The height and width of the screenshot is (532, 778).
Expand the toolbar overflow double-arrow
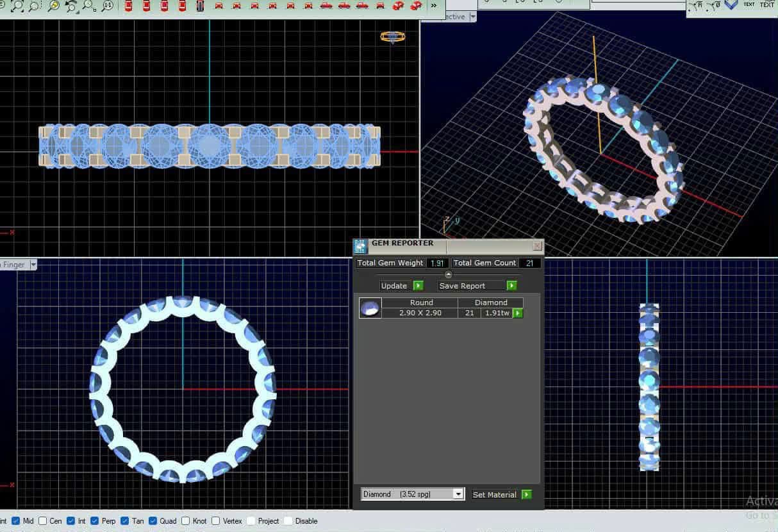434,6
